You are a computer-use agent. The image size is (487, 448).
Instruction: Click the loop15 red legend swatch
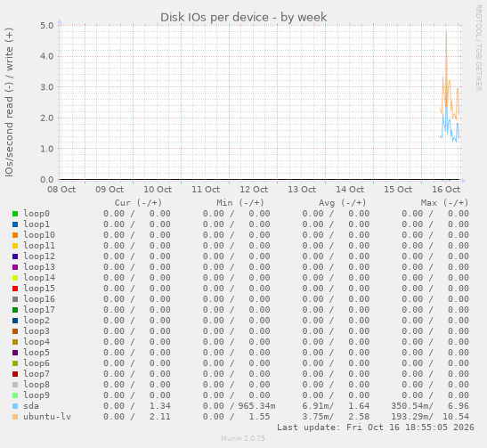(15, 289)
